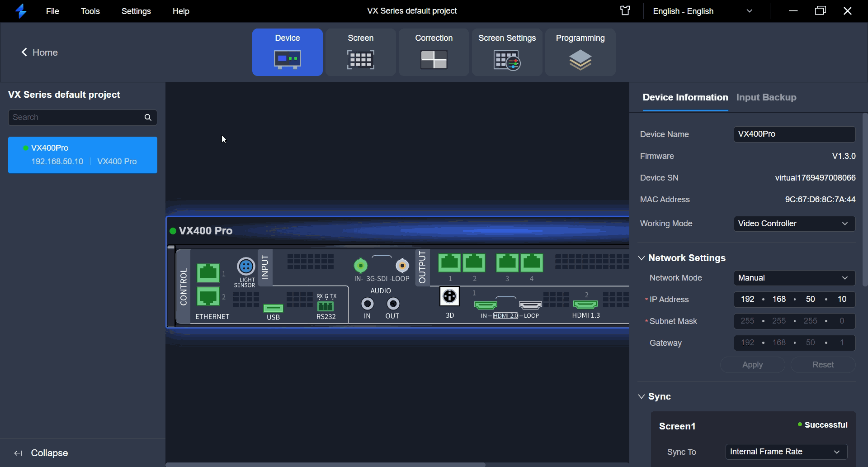
Task: Collapse the Sync section
Action: [x=642, y=396]
